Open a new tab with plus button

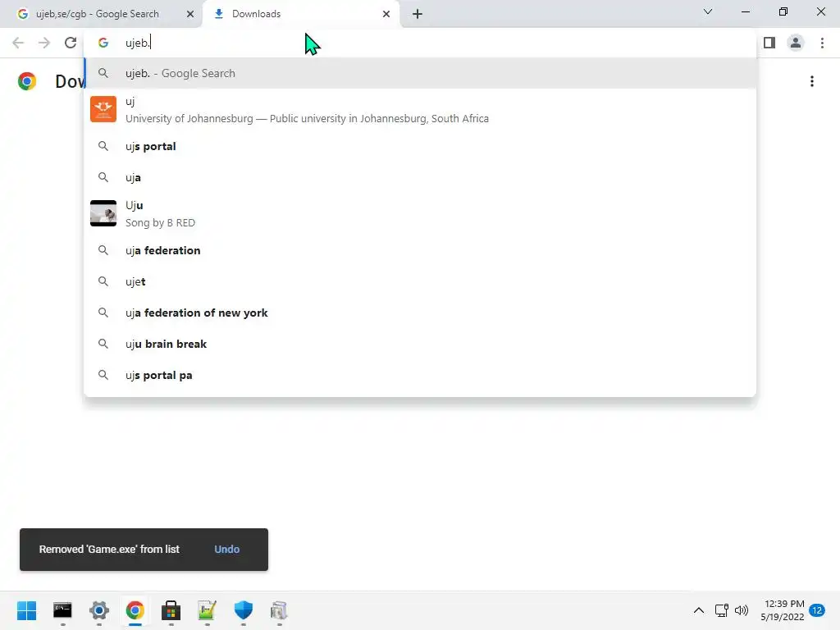[x=418, y=14]
